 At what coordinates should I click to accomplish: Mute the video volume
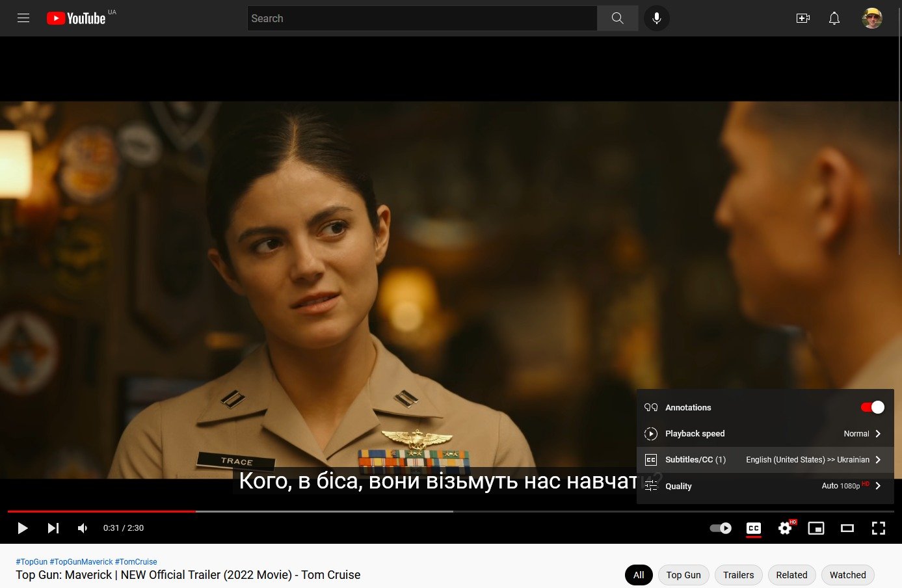(83, 528)
